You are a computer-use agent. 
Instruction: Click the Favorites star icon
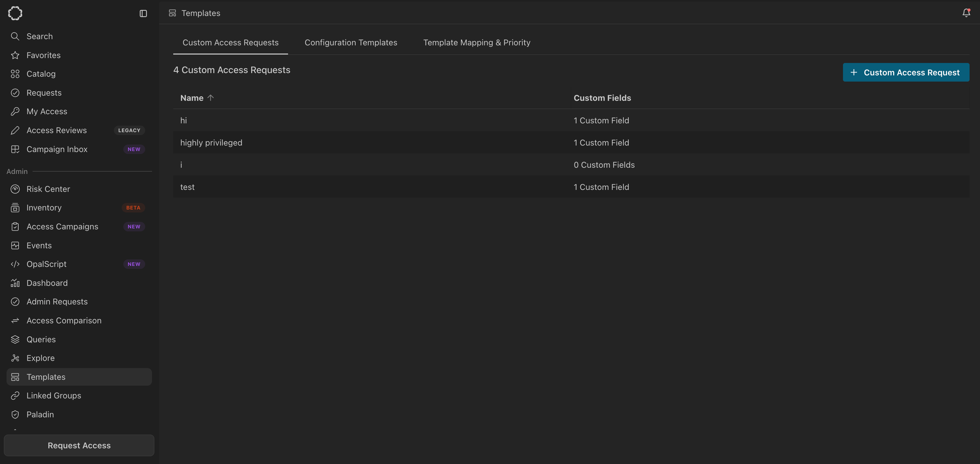coord(15,55)
